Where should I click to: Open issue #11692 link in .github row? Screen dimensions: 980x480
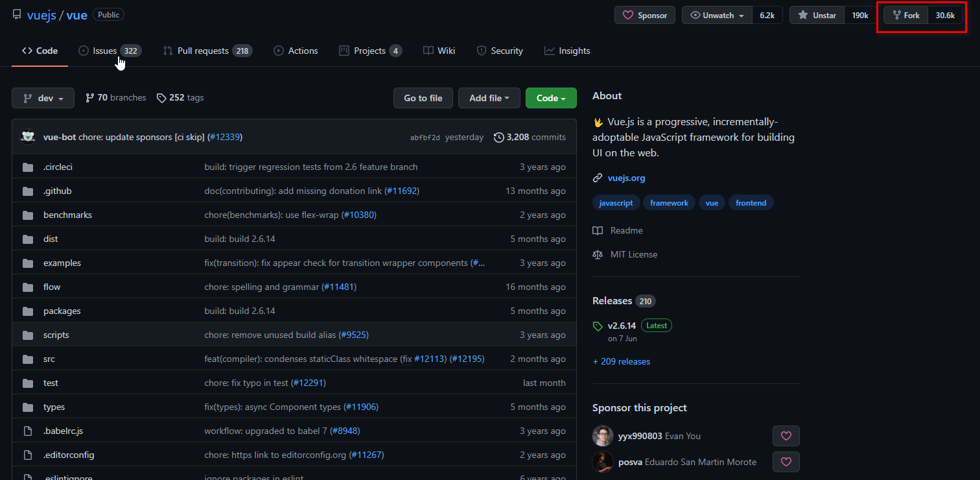(401, 191)
